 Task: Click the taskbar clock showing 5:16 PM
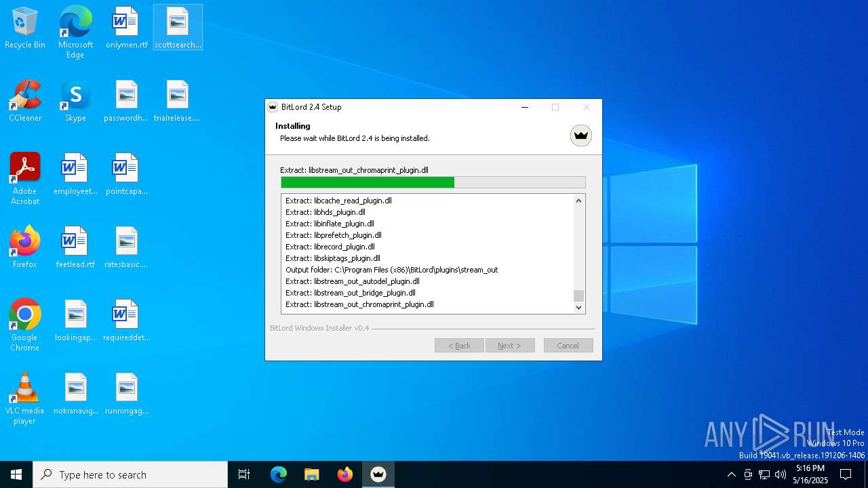coord(810,474)
